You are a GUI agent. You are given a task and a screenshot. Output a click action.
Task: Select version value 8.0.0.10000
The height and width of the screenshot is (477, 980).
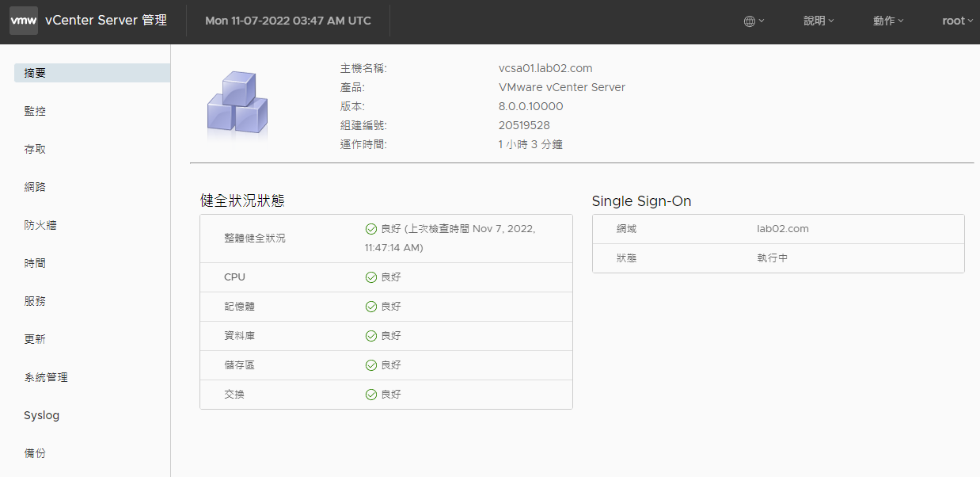pyautogui.click(x=531, y=106)
